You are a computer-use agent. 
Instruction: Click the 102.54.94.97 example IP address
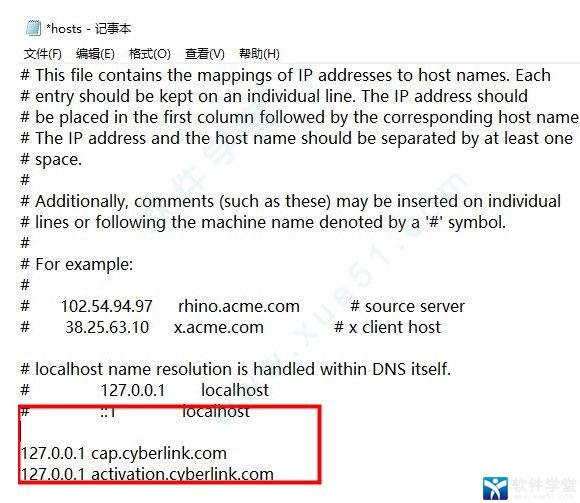pos(107,306)
